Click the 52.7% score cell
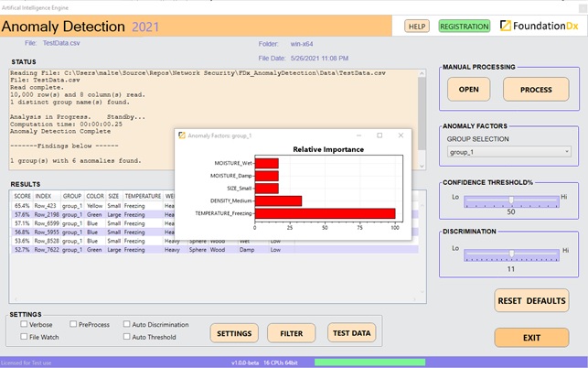This screenshot has width=588, height=368. [x=22, y=249]
